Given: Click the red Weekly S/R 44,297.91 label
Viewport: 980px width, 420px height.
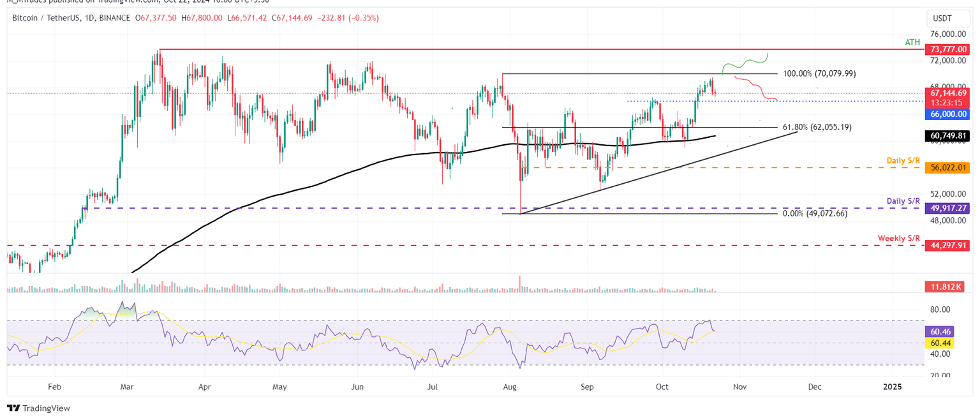Looking at the screenshot, I should 947,245.
